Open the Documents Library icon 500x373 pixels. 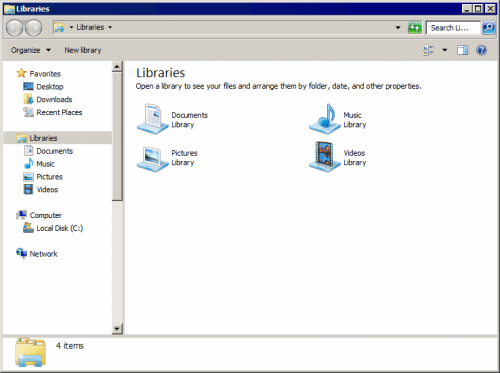coord(153,119)
